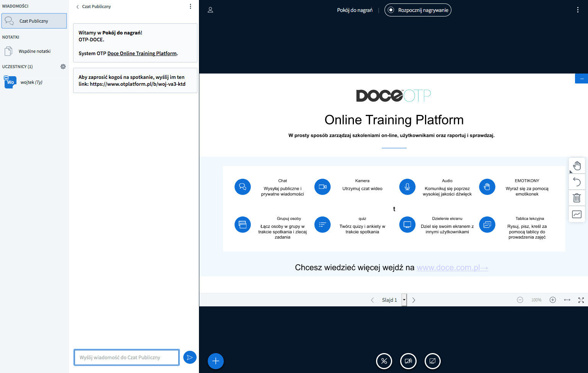Open the Doce Online Training Platform link

(x=142, y=54)
